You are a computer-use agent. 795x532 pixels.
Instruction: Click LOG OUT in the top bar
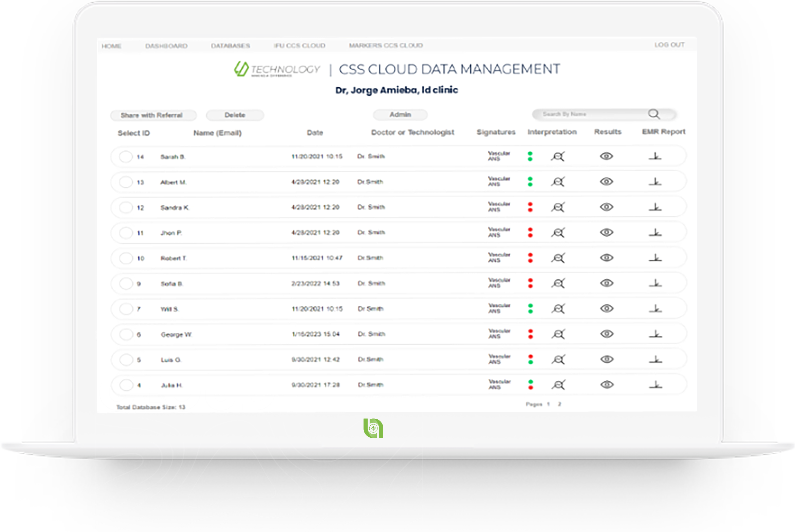tap(669, 45)
